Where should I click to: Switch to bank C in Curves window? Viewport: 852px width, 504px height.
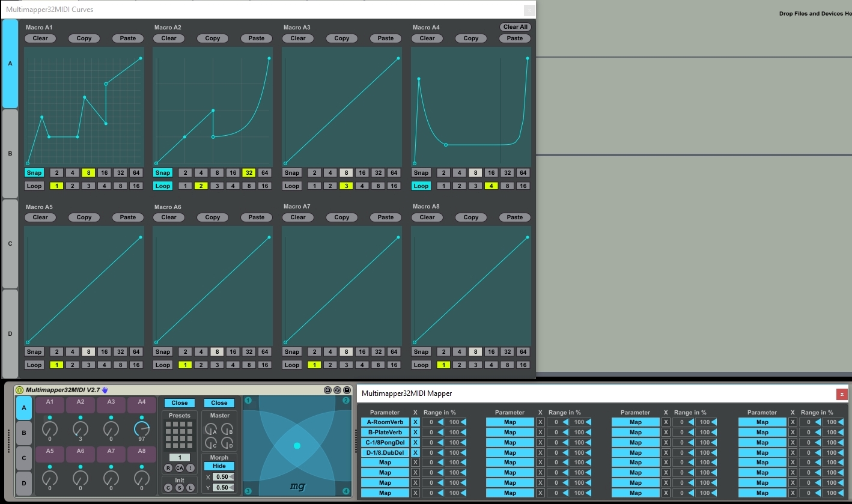tap(10, 244)
